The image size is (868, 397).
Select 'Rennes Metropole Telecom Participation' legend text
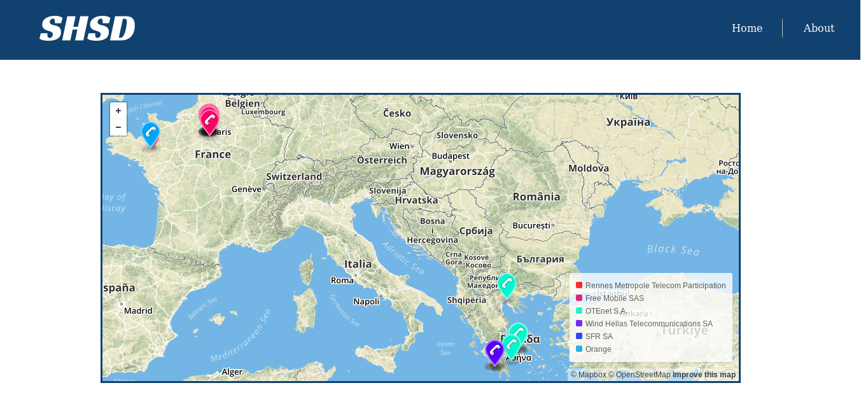(x=655, y=286)
